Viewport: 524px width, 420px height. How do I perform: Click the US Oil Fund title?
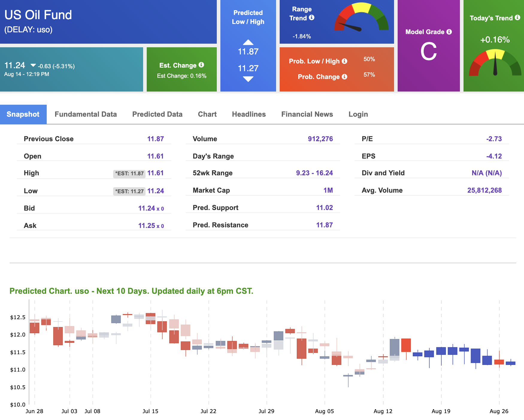tap(38, 15)
